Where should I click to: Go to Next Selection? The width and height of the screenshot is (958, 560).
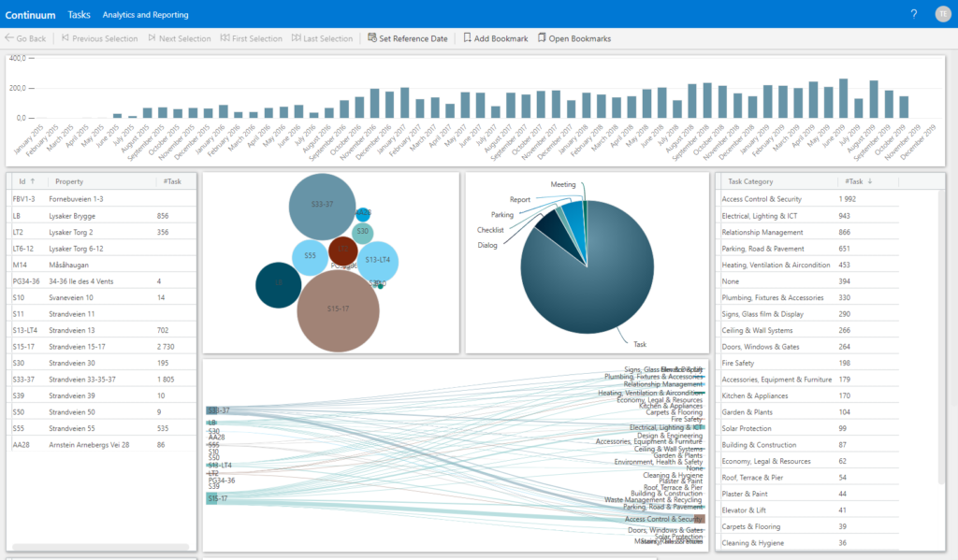pyautogui.click(x=179, y=38)
